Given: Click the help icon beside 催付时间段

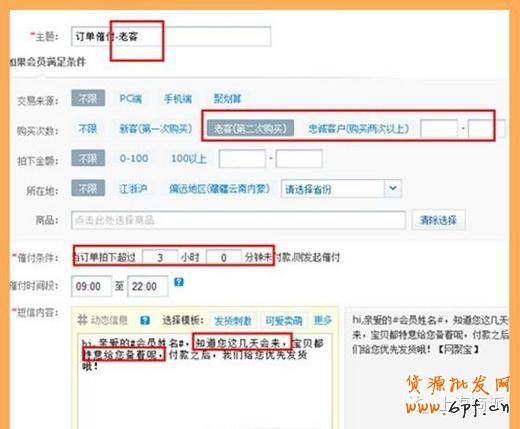Looking at the screenshot, I should pos(179,282).
